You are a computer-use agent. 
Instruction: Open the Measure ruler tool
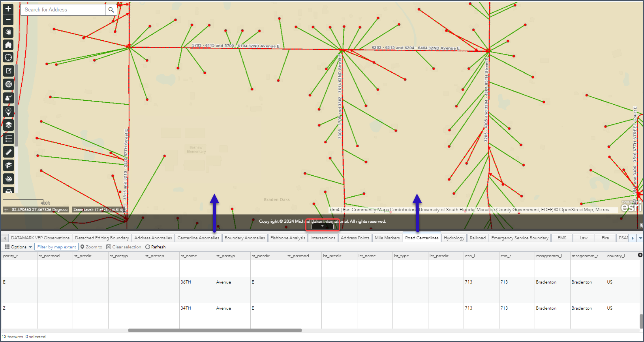pos(8,152)
